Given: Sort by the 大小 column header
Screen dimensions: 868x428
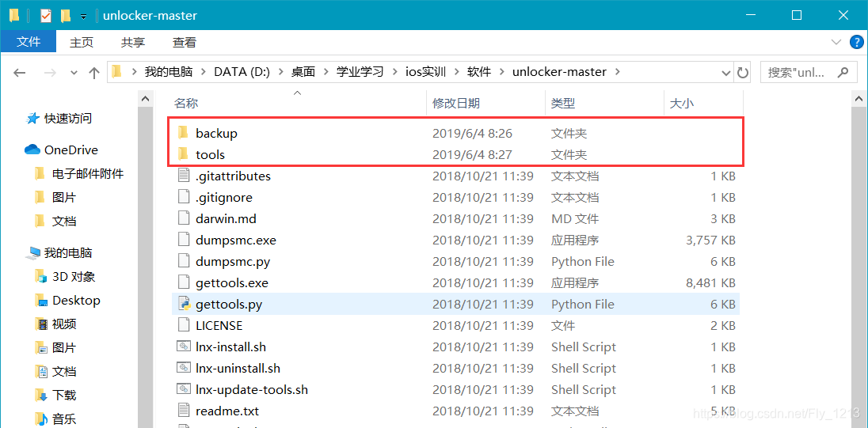Looking at the screenshot, I should click(x=682, y=103).
